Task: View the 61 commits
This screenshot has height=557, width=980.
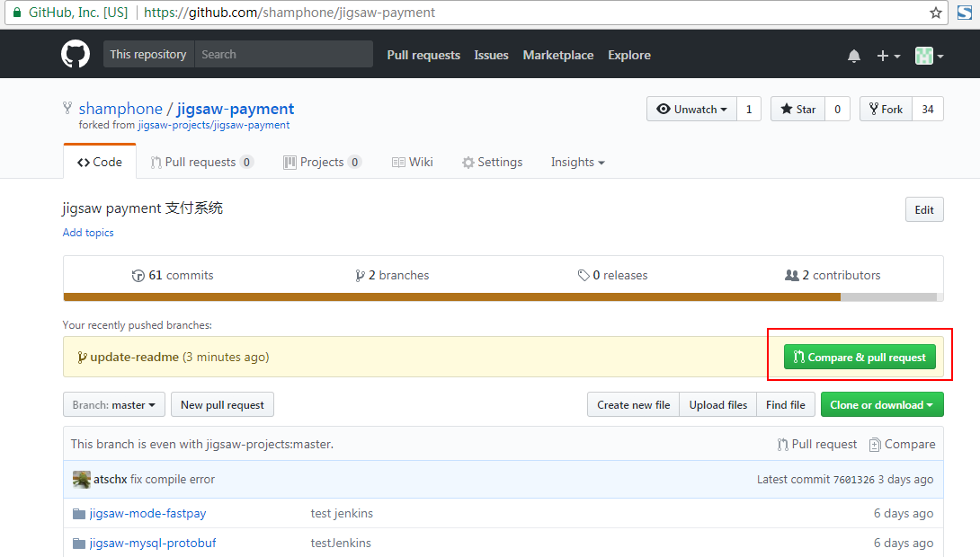Action: point(173,276)
